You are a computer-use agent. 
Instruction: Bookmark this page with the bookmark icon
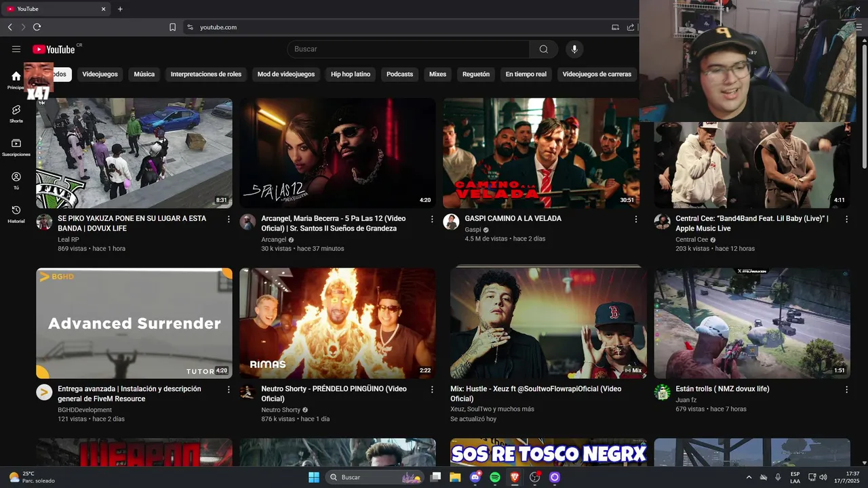coord(172,27)
